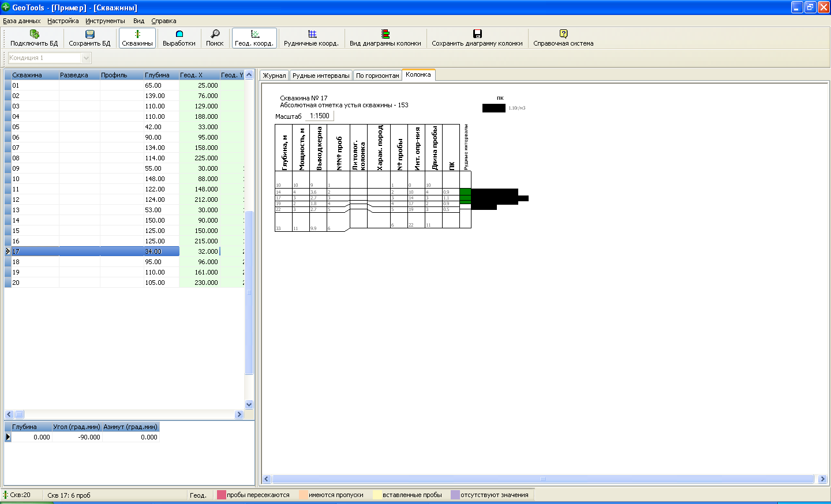Select well row 12 in table
The width and height of the screenshot is (831, 504).
tap(35, 200)
